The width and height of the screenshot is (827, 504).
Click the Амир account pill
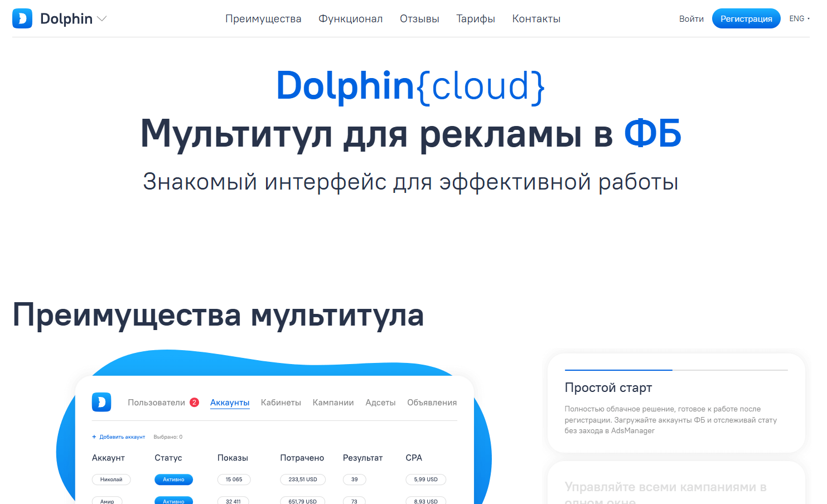tap(107, 501)
